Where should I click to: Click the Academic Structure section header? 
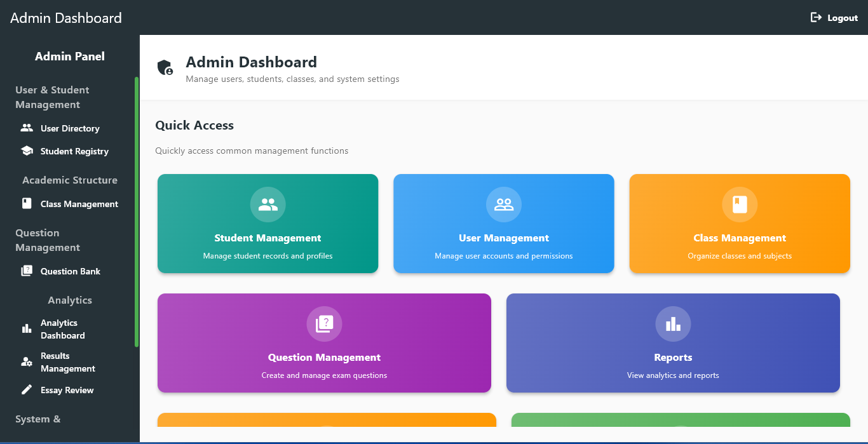click(69, 180)
